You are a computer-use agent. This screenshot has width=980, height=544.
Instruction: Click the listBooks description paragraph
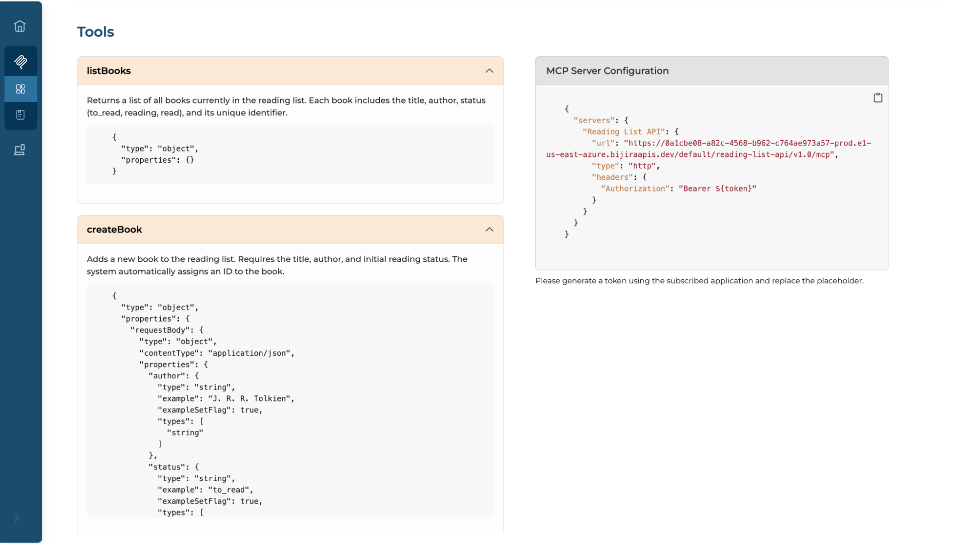click(286, 106)
